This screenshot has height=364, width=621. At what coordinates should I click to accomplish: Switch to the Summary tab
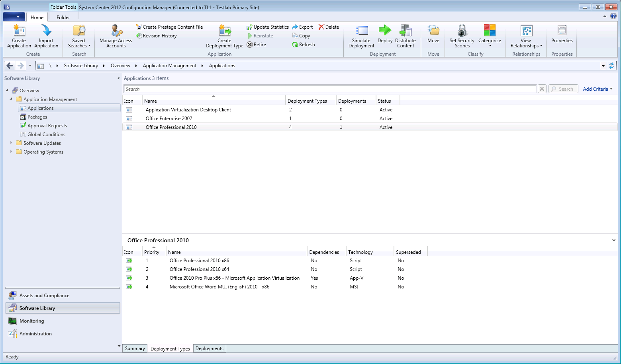[135, 348]
